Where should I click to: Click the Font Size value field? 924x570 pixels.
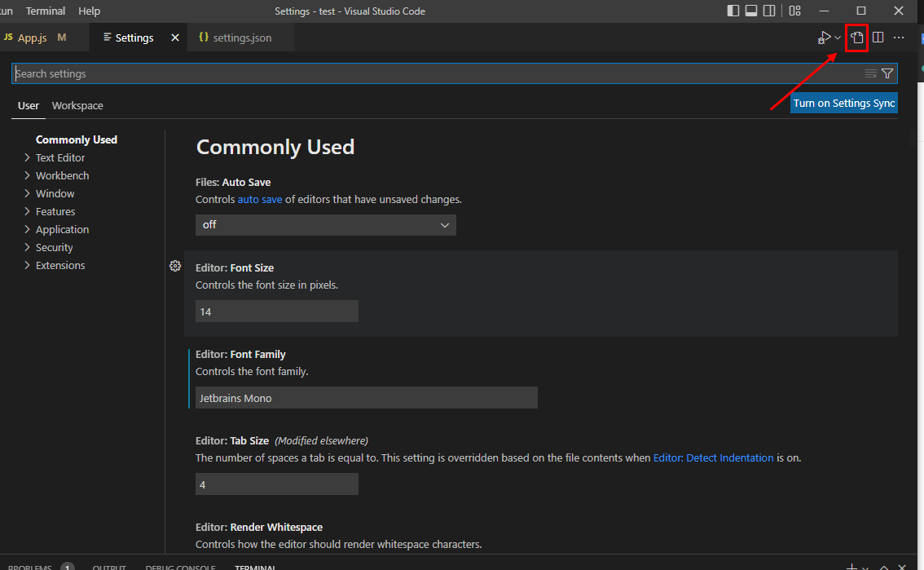[277, 312]
